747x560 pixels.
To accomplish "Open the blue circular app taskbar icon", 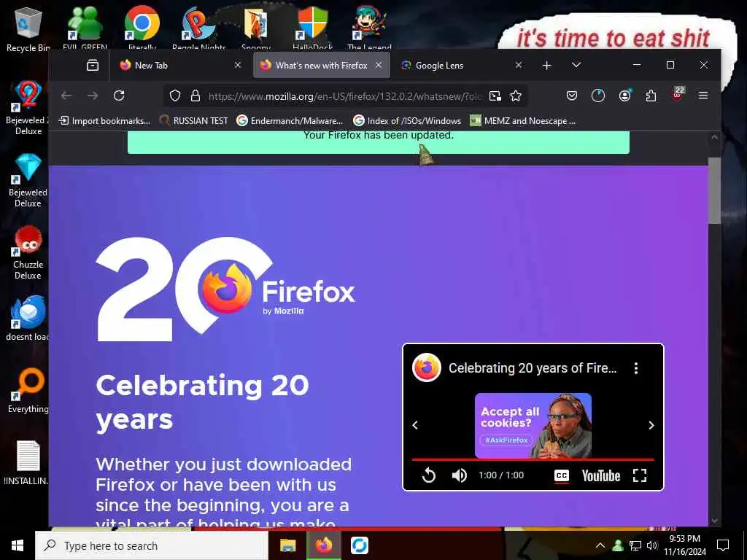I will tap(360, 545).
